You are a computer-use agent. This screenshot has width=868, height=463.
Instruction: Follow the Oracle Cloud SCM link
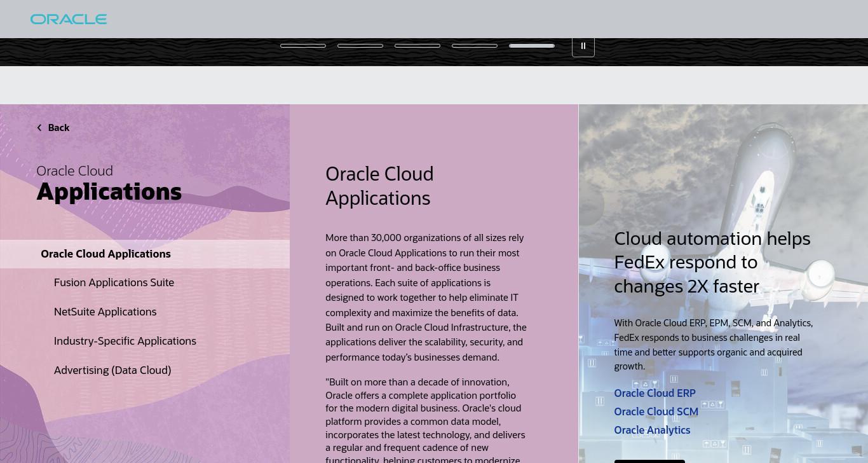coord(656,411)
